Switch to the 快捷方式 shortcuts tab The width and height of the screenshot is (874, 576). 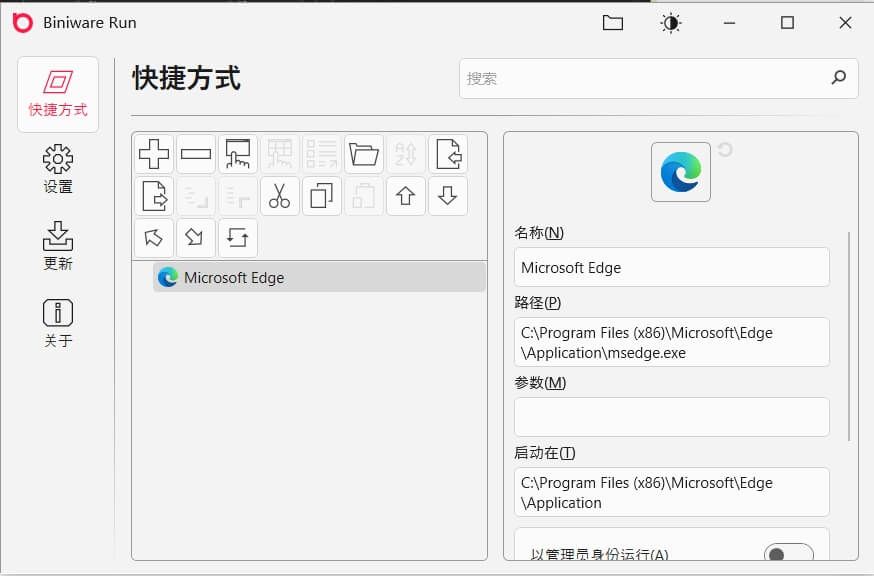[58, 94]
